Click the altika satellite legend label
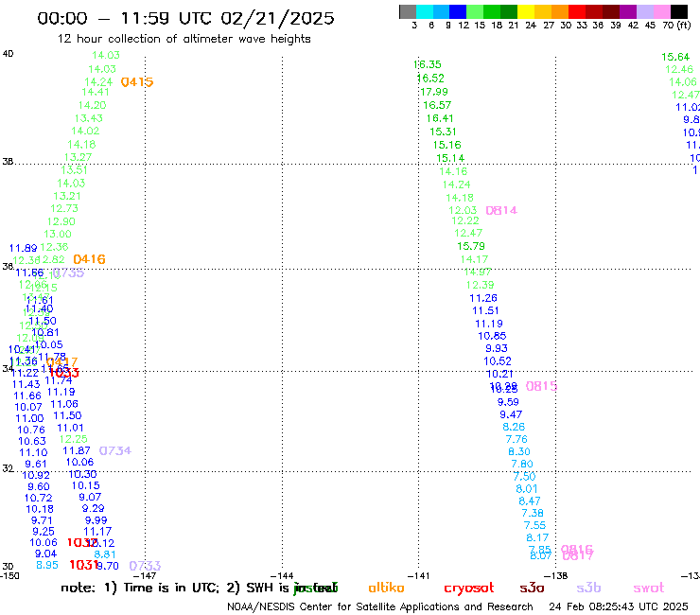This screenshot has width=700, height=615. [386, 588]
